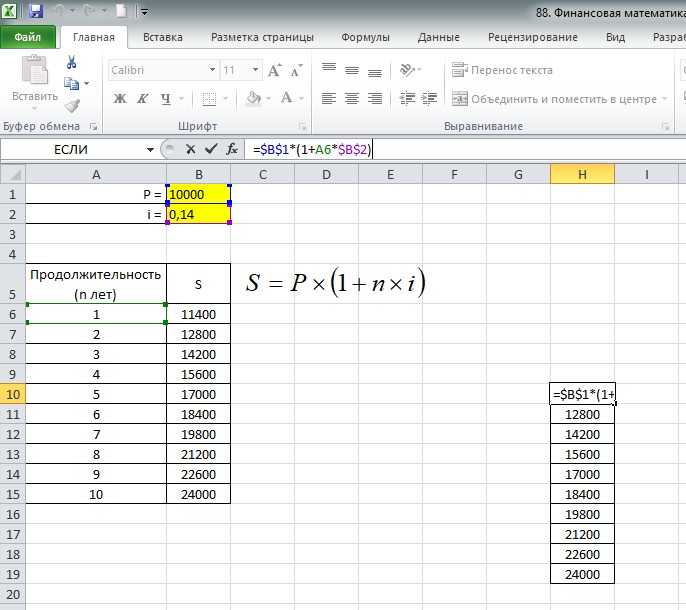Cancel formula entry with X icon

[190, 150]
